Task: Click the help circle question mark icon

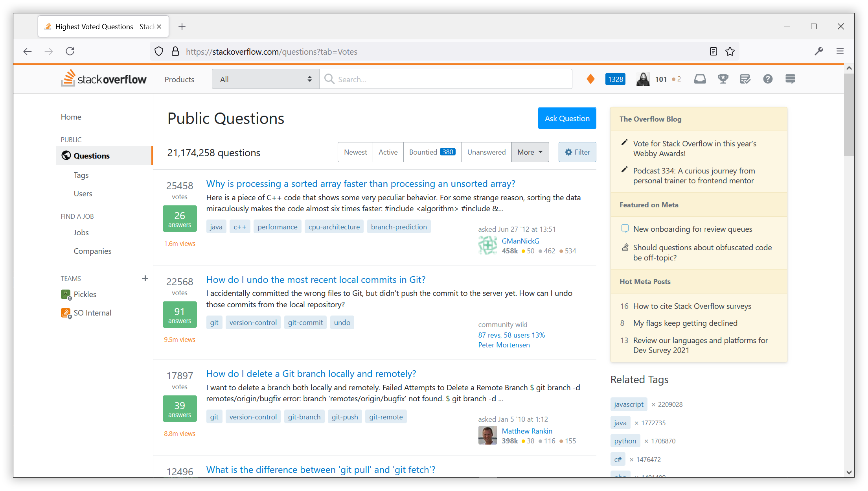Action: pyautogui.click(x=767, y=79)
